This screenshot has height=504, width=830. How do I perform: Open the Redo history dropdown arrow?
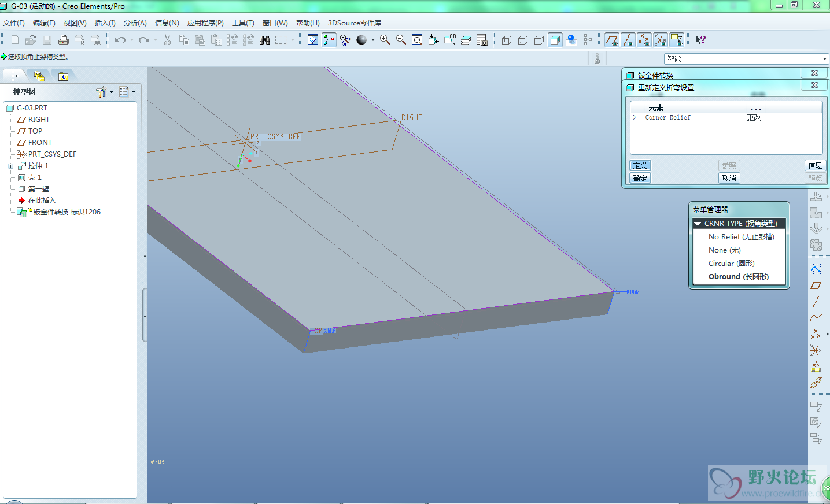156,40
